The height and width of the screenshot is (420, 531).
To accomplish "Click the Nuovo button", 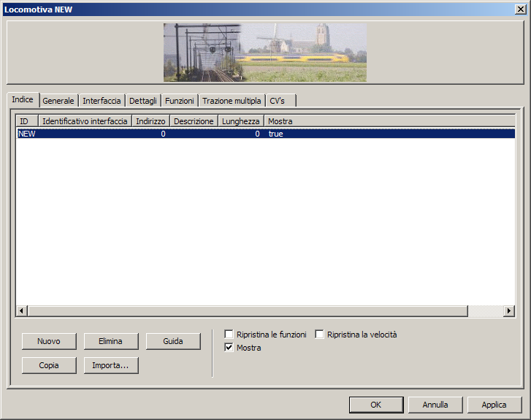I will click(49, 341).
